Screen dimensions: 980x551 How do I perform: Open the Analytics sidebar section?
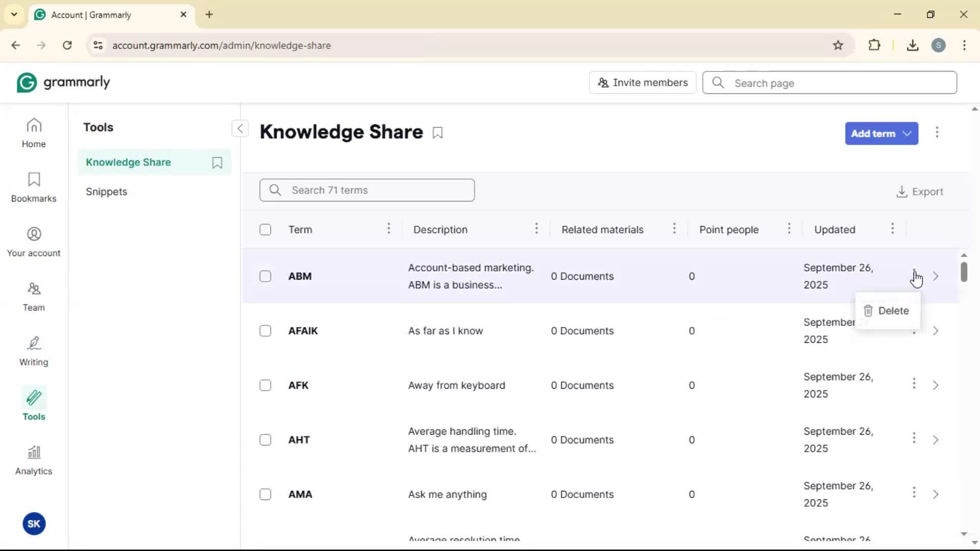click(34, 460)
